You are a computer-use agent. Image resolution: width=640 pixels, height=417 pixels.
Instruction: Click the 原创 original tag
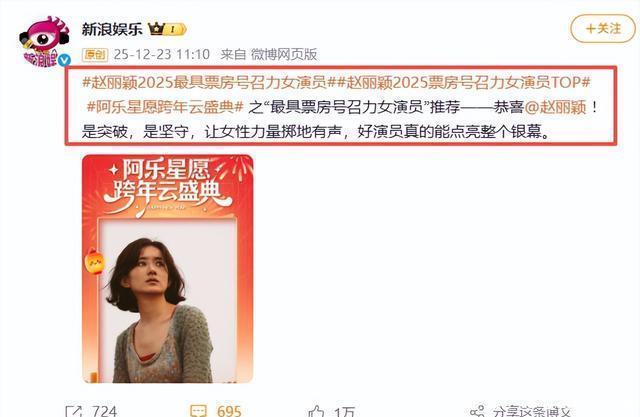(x=95, y=54)
